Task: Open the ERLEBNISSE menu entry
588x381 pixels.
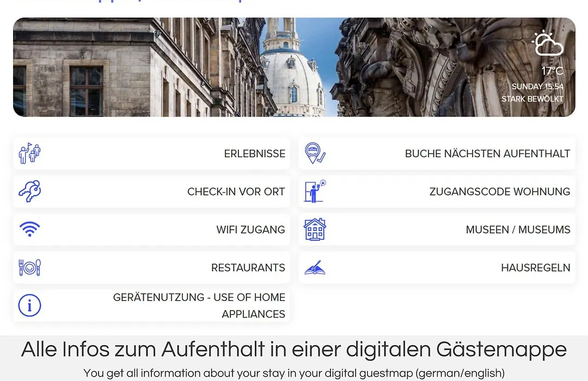Action: click(x=151, y=153)
